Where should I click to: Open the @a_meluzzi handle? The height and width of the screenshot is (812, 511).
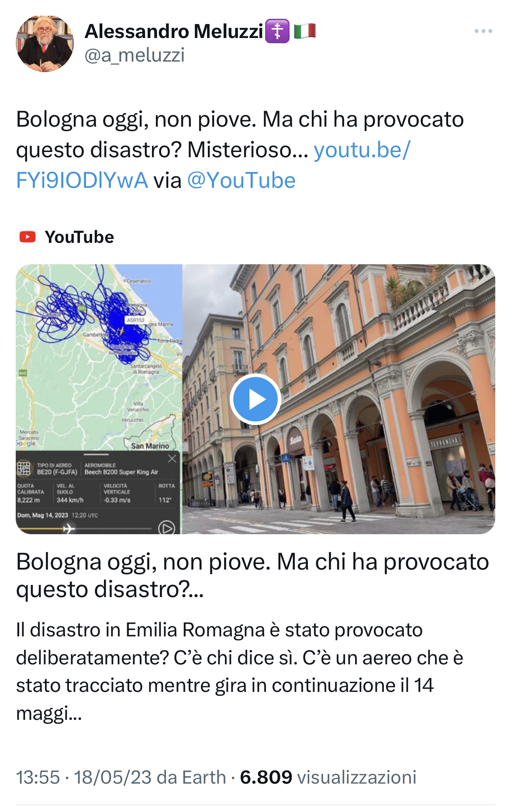135,55
